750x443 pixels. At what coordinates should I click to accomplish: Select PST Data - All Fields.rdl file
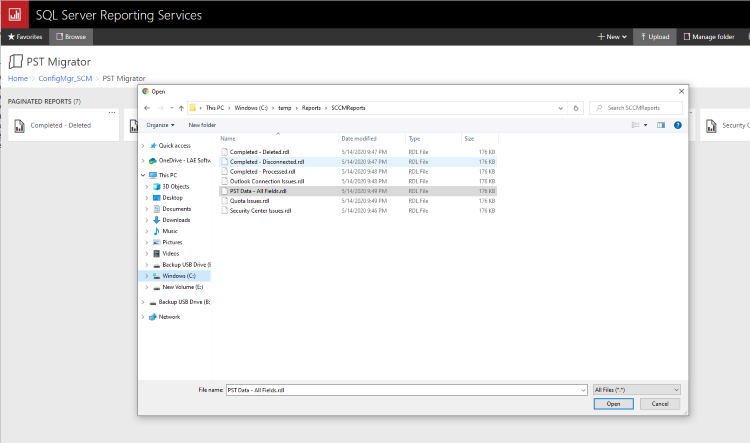[x=358, y=191]
